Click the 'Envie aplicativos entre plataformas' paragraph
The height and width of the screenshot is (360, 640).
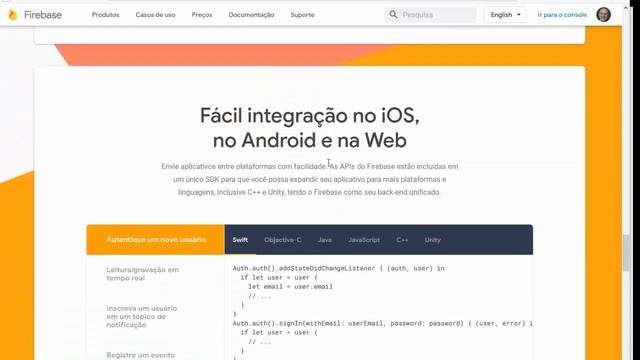(x=310, y=179)
